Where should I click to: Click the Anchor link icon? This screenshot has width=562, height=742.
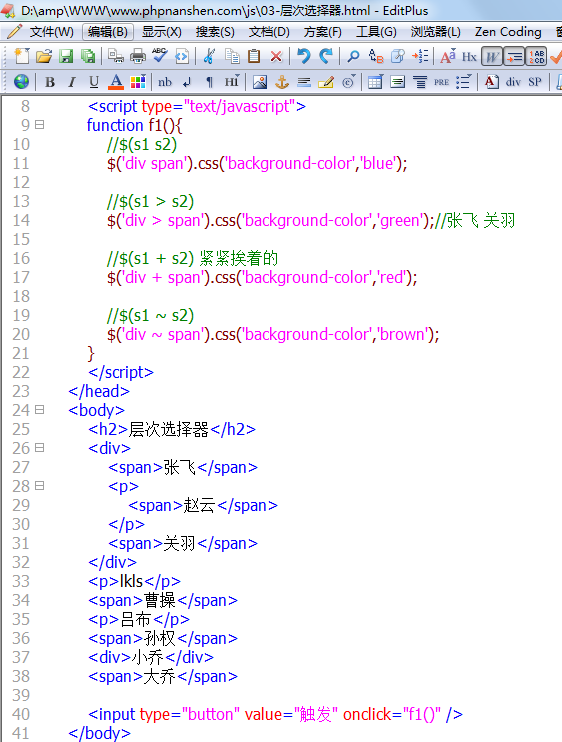pos(282,82)
